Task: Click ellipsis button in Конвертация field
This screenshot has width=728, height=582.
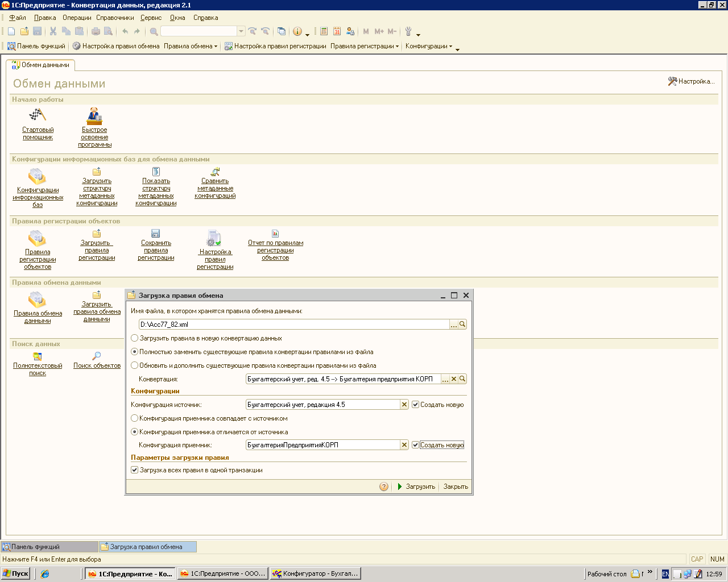Action: 445,379
